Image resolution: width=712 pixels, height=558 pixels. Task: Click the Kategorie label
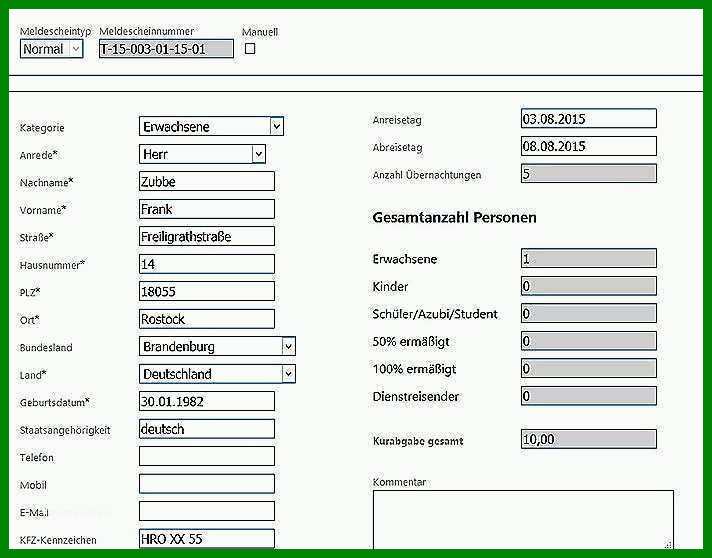[42, 128]
